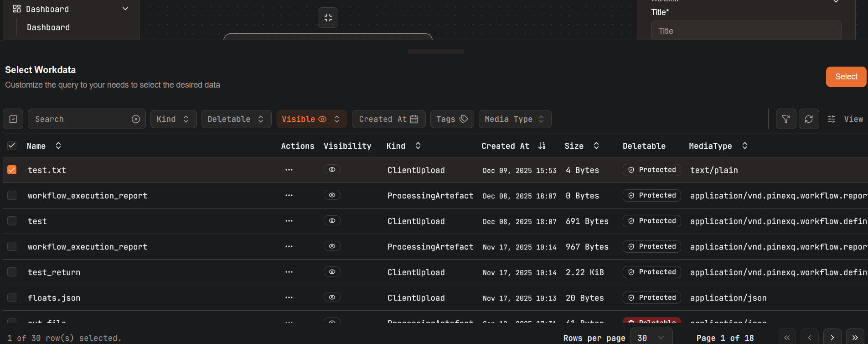
Task: Click the orange Select button
Action: [846, 77]
